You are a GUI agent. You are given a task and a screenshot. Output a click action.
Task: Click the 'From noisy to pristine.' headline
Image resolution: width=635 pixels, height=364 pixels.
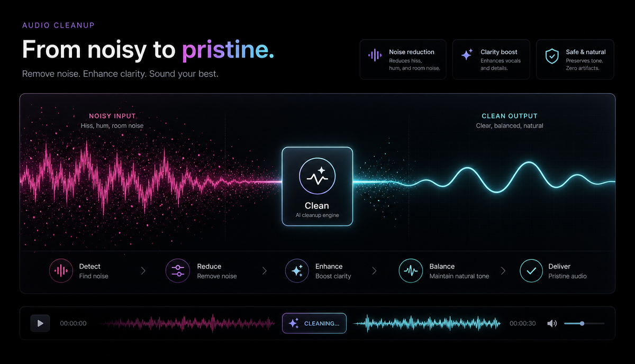coord(148,49)
